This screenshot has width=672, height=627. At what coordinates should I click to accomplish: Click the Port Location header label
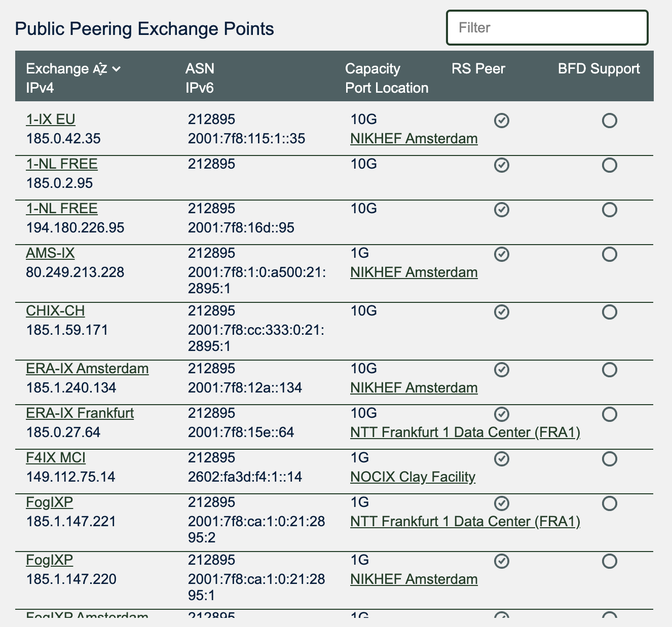tap(387, 88)
